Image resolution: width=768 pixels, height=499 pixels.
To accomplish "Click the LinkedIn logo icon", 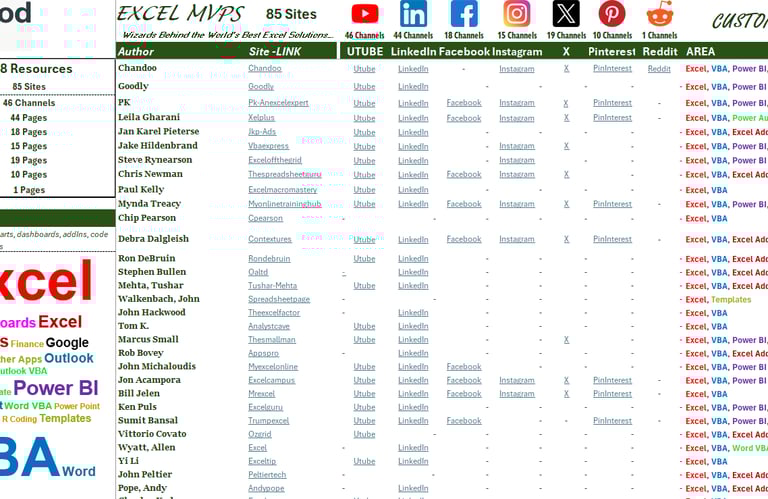I will (x=413, y=14).
